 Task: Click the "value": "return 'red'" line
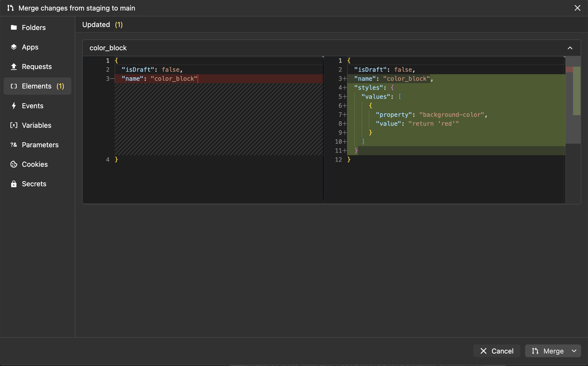click(x=417, y=124)
